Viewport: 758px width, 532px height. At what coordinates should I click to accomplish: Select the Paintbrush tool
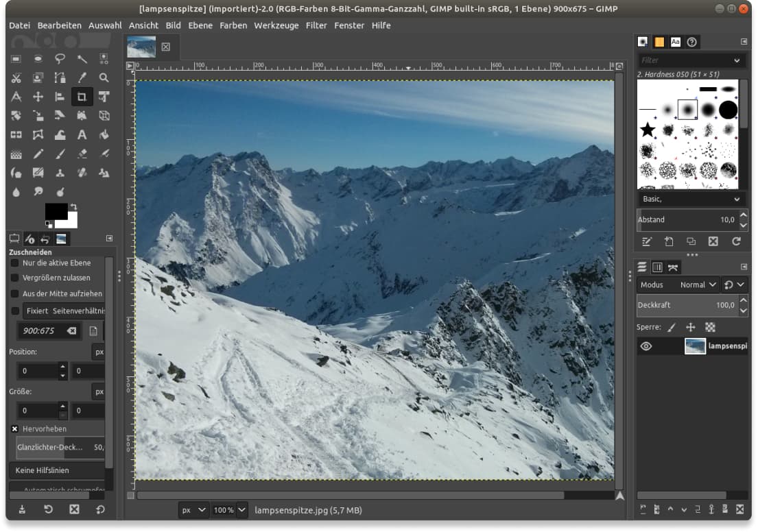tap(60, 154)
